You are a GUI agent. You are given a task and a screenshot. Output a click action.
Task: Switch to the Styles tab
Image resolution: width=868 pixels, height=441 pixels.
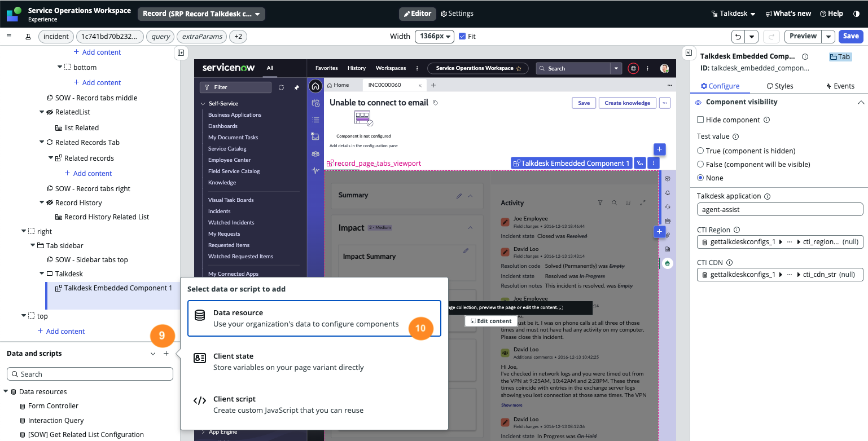click(x=780, y=86)
